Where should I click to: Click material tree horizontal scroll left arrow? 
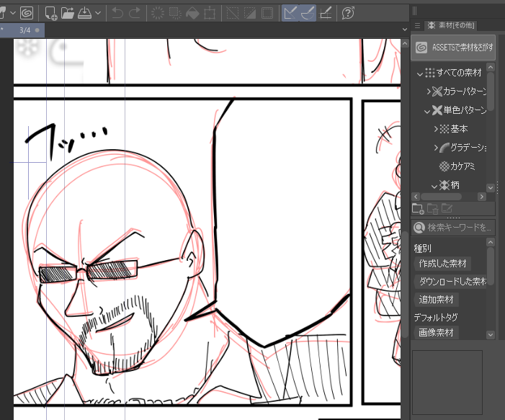416,197
